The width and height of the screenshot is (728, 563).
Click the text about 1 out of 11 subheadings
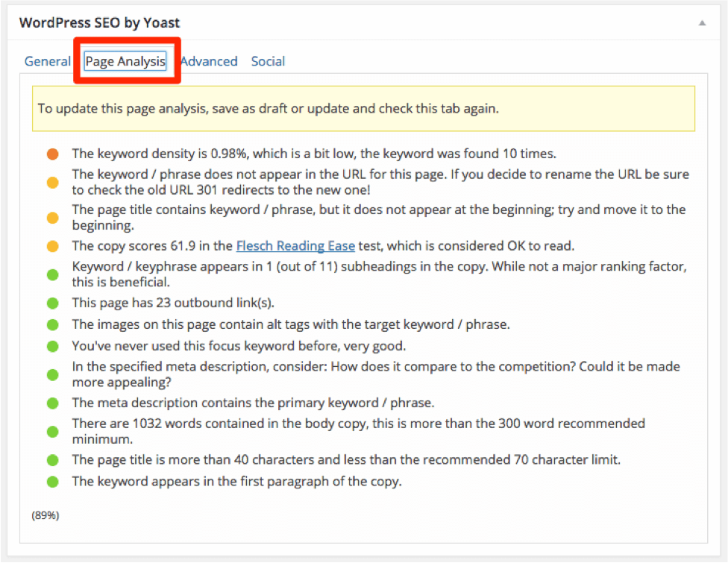coord(379,274)
